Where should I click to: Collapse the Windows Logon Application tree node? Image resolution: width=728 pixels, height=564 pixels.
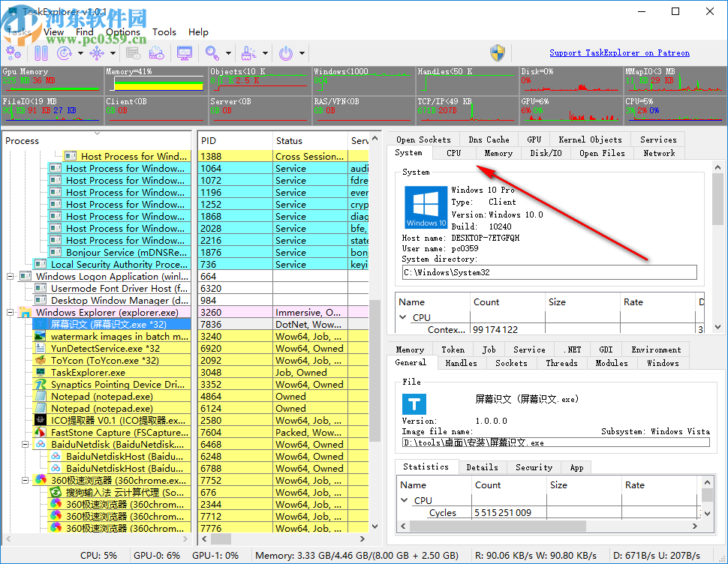(11, 277)
